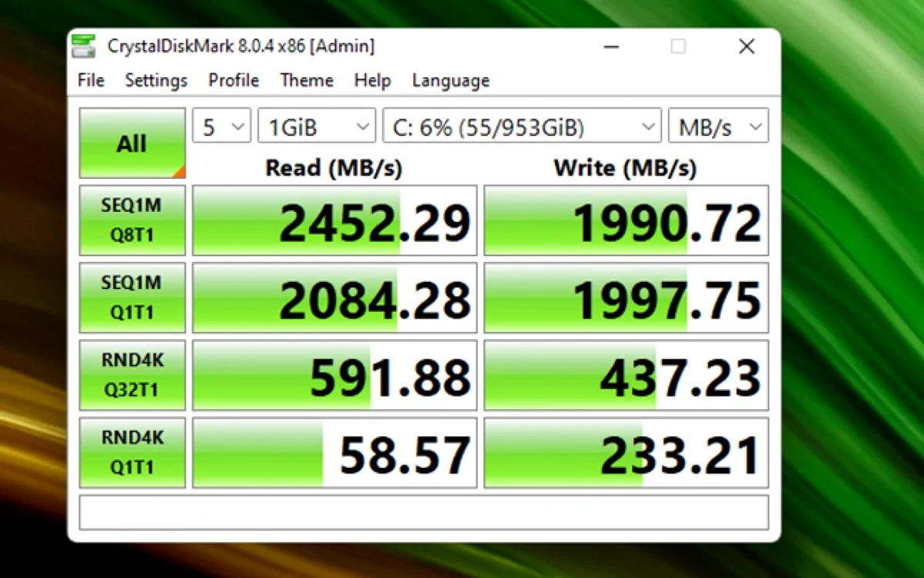924x578 pixels.
Task: Select the 2452.29 sequential read result
Action: pos(334,220)
